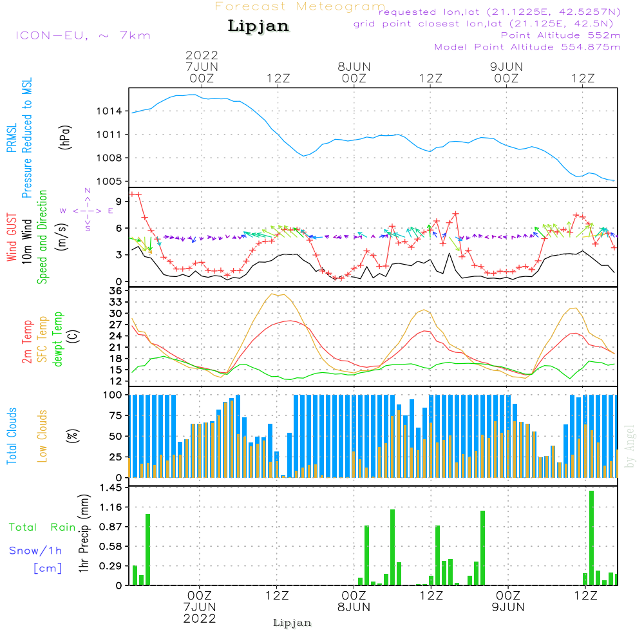Screen dimensions: 644x644
Task: Click the 'Total Clouds' blue label
Action: [12, 436]
